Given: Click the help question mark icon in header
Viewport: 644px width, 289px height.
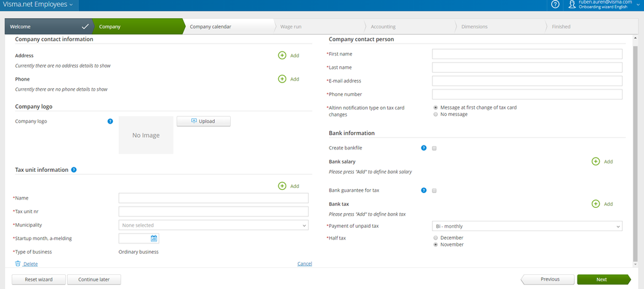Looking at the screenshot, I should pos(556,5).
